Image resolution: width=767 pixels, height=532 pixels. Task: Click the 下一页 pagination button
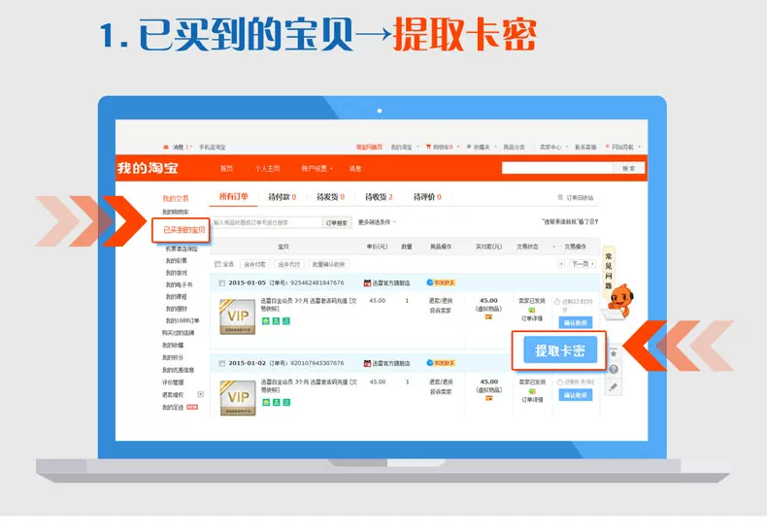582,264
